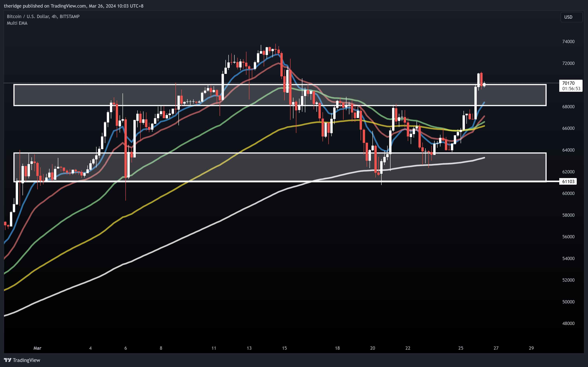Click the 72000 price axis label
This screenshot has height=367, width=588.
[x=568, y=63]
